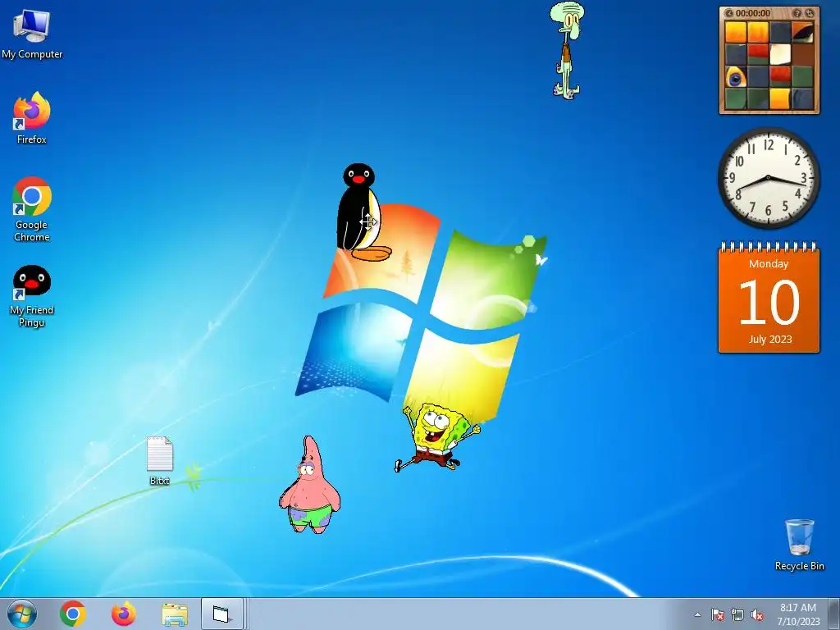This screenshot has height=630, width=840.
Task: Click the analog clock gadget
Action: pyautogui.click(x=768, y=178)
